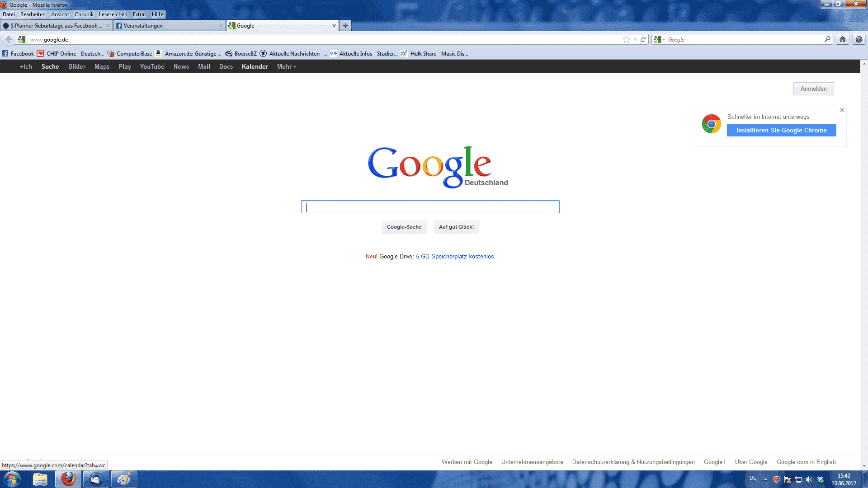Switch to S Planner Geburtstage tab
The width and height of the screenshot is (868, 488).
[x=57, y=26]
